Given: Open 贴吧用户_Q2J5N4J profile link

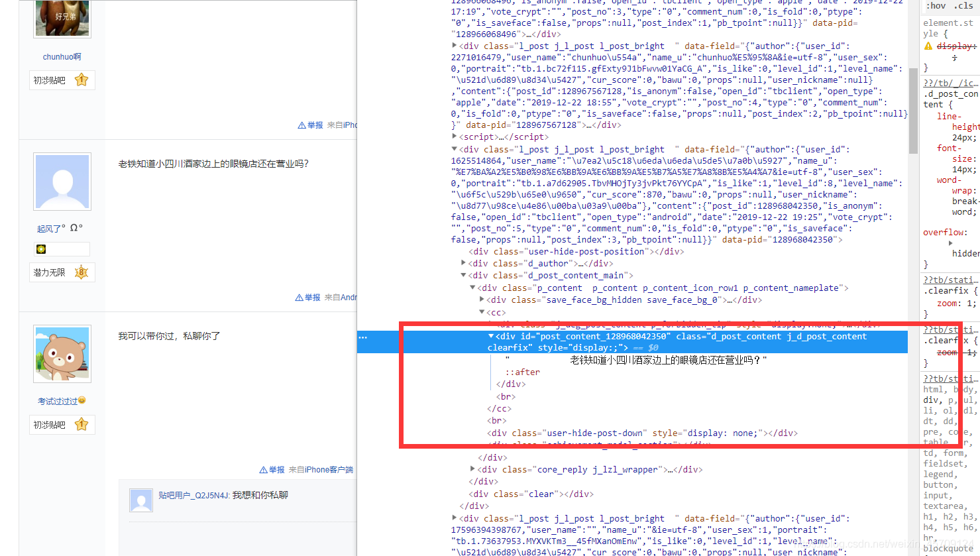Looking at the screenshot, I should click(193, 495).
